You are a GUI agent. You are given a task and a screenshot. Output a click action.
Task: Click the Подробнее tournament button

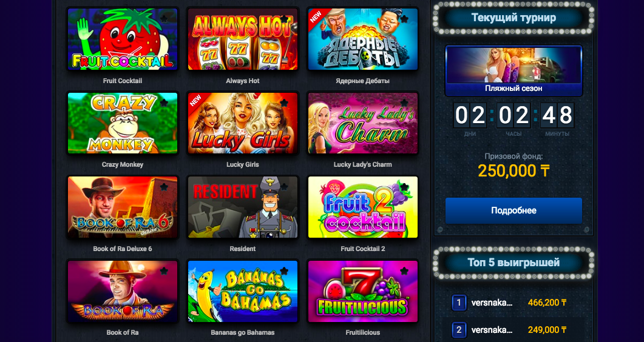[514, 211]
